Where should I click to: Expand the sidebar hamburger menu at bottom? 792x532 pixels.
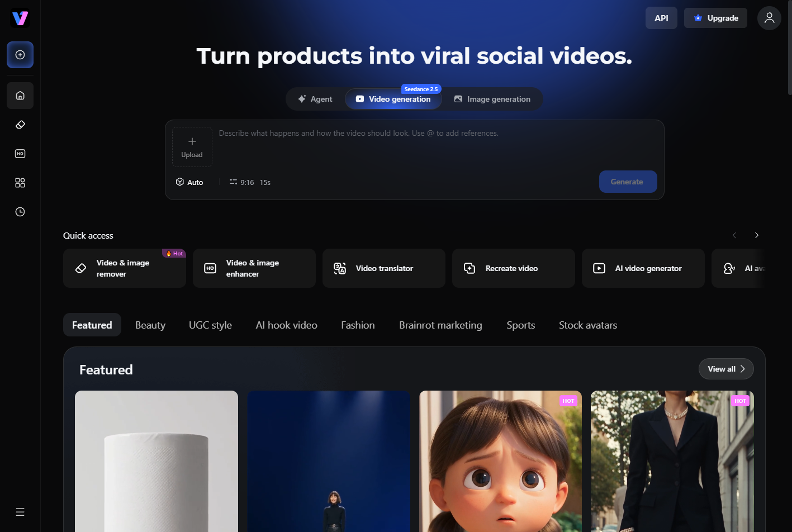(20, 512)
